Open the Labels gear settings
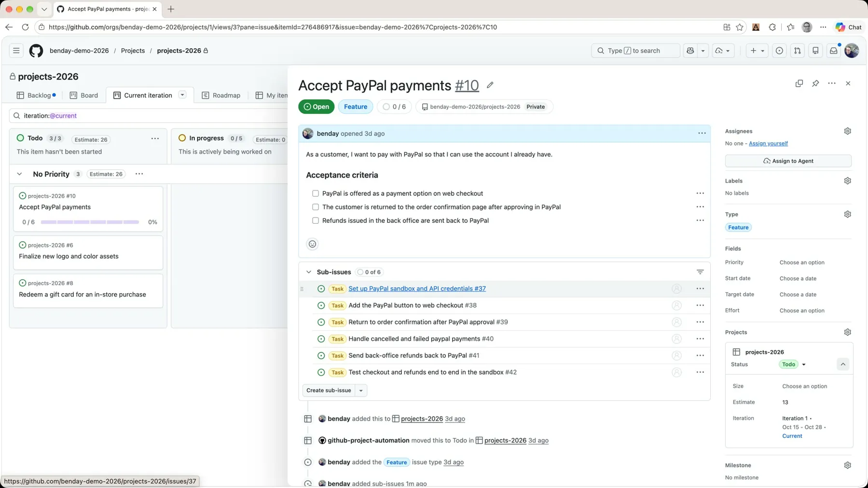 click(847, 181)
